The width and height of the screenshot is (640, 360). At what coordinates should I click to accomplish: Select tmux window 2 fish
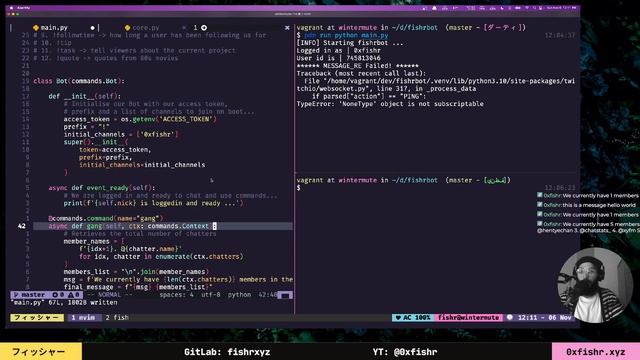[117, 318]
